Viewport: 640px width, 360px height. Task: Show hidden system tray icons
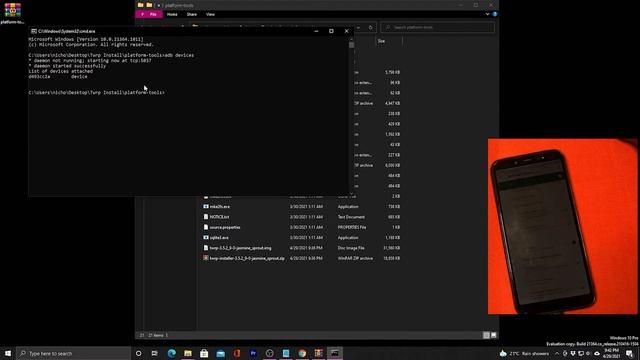coord(557,353)
